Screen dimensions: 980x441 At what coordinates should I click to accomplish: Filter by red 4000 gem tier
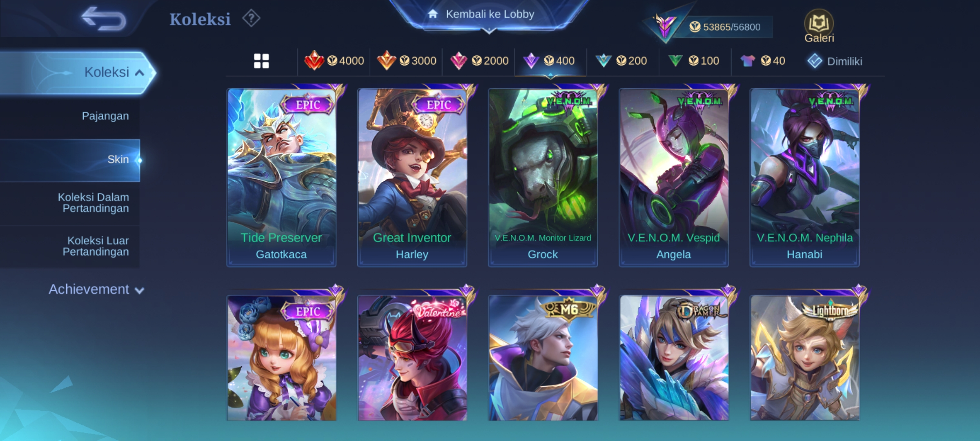click(334, 61)
